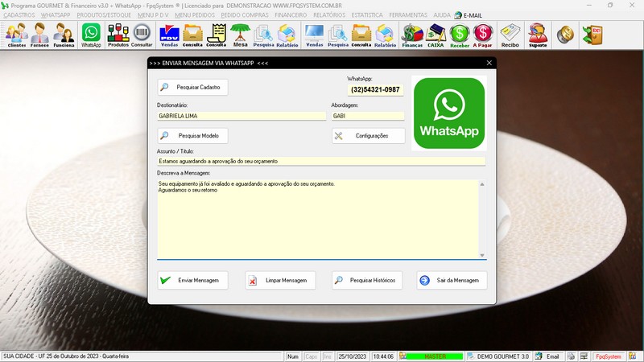Open the AJUDA menu
This screenshot has width=644, height=362.
[442, 15]
